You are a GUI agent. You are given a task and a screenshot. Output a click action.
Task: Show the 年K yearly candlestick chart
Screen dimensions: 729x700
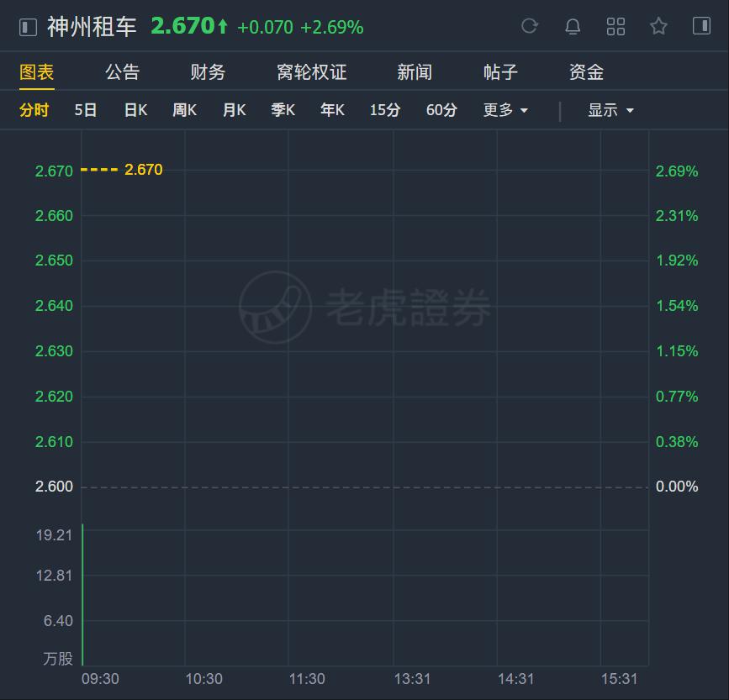[332, 110]
